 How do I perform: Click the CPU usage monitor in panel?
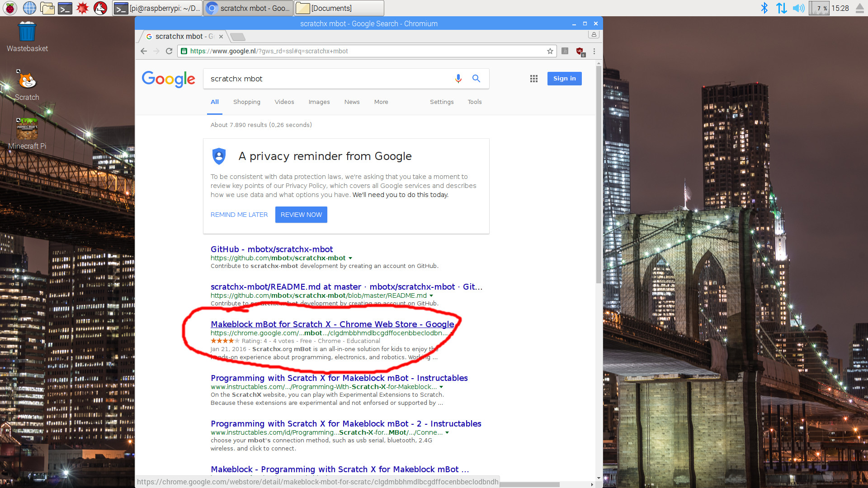click(x=819, y=8)
